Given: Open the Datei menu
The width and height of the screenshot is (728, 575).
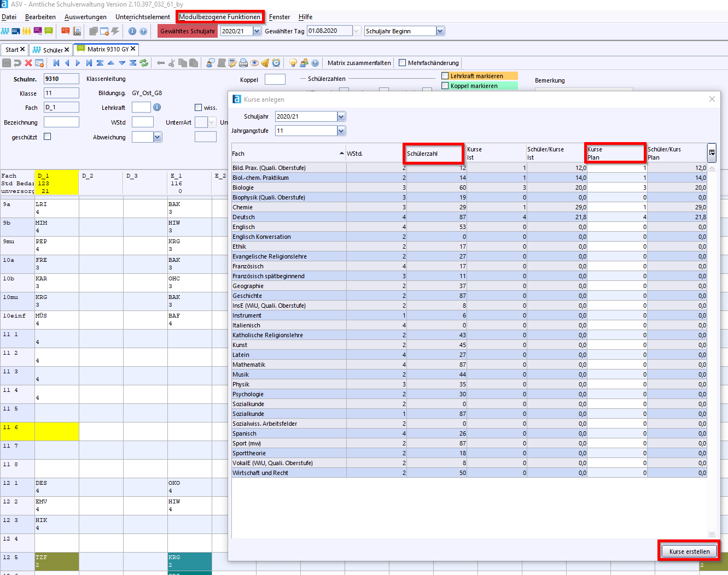Looking at the screenshot, I should [9, 17].
